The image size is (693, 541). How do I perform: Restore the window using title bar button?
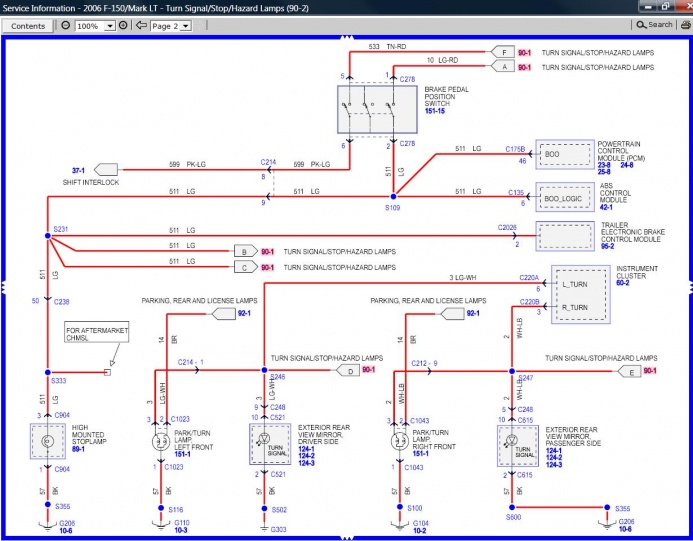click(665, 6)
